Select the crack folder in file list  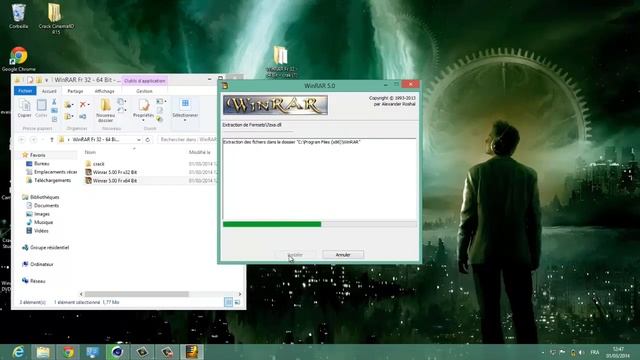tap(98, 164)
